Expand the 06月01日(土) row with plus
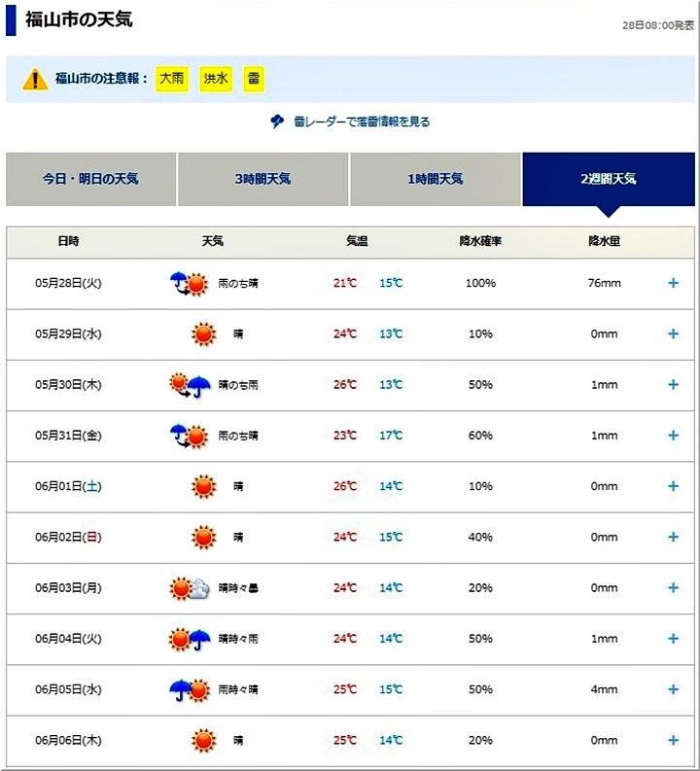700x771 pixels. click(x=673, y=486)
